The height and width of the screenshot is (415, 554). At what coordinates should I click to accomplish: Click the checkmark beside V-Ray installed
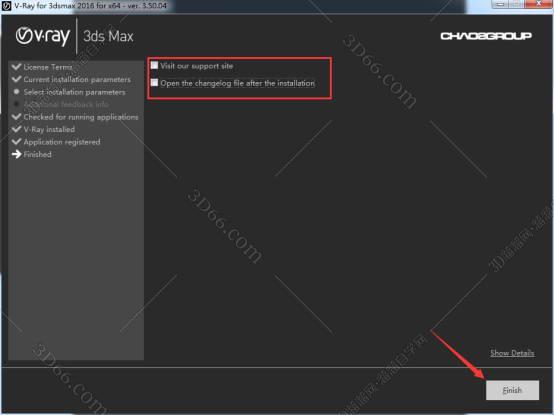(x=16, y=129)
